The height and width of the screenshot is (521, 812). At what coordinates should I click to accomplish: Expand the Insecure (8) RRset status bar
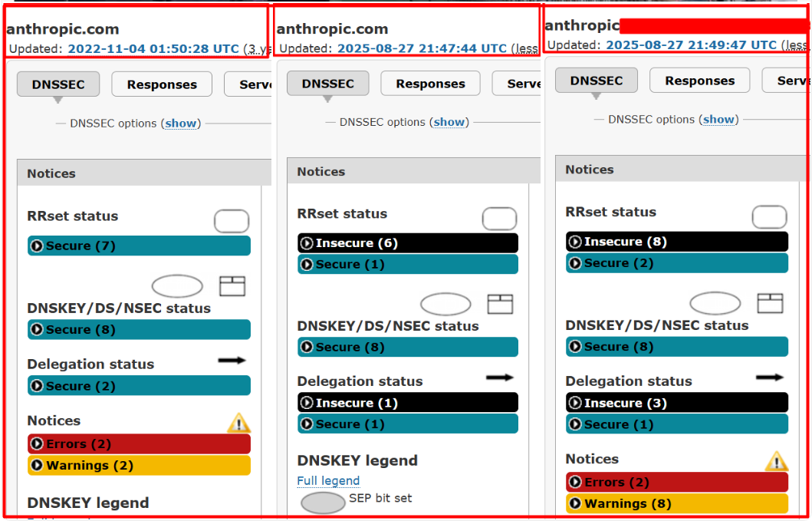677,242
